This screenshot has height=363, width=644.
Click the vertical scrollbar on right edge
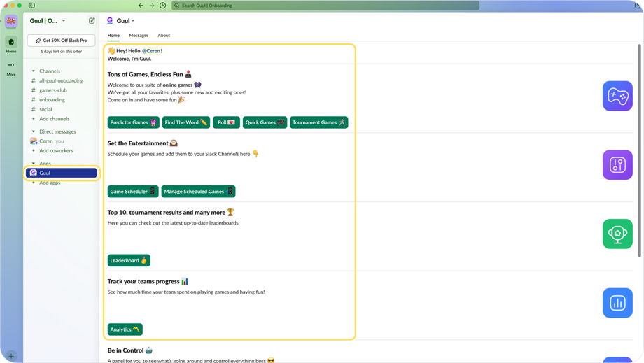[x=640, y=151]
